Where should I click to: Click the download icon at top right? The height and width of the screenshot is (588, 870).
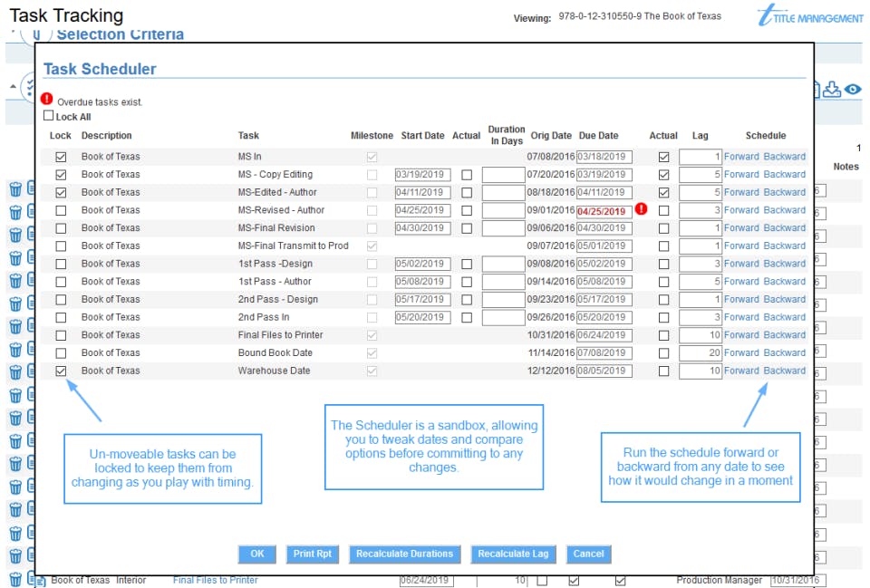[831, 90]
